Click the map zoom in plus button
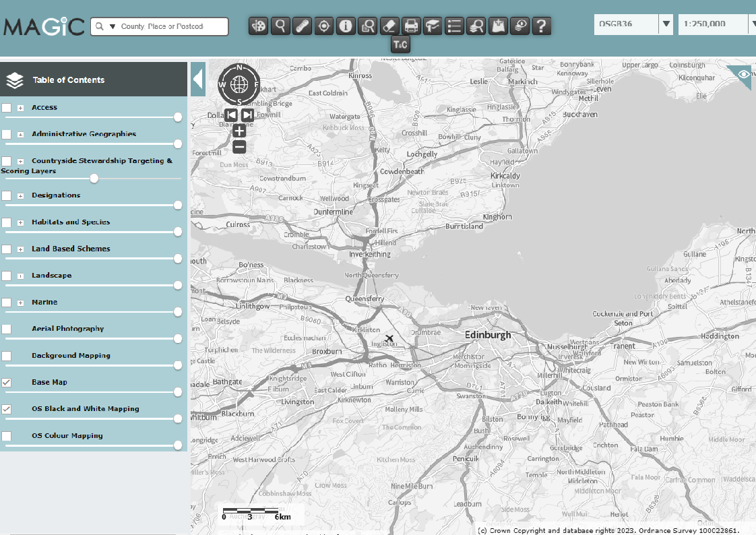This screenshot has width=756, height=535. tap(239, 131)
